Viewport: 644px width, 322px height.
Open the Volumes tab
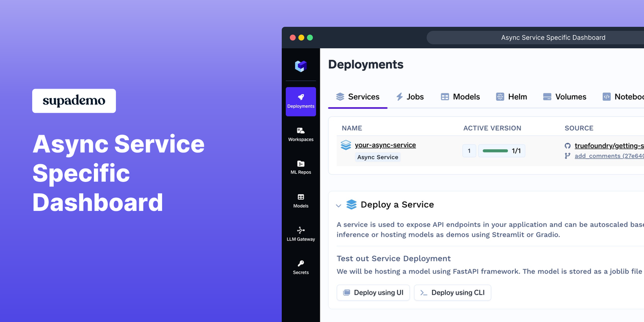564,97
